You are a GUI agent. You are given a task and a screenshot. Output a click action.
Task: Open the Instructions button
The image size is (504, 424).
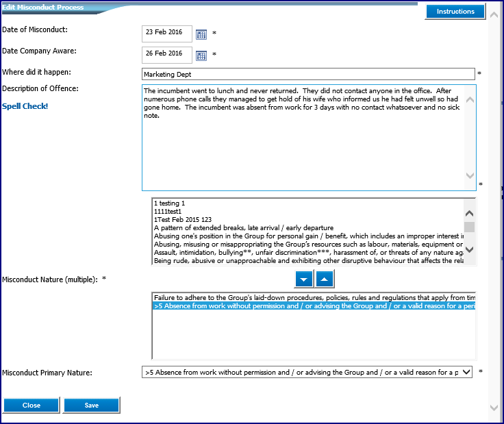pos(455,12)
